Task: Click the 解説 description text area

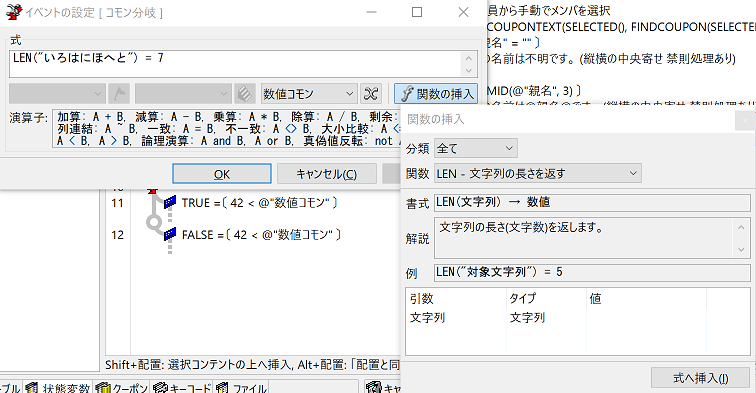Action: coord(584,238)
